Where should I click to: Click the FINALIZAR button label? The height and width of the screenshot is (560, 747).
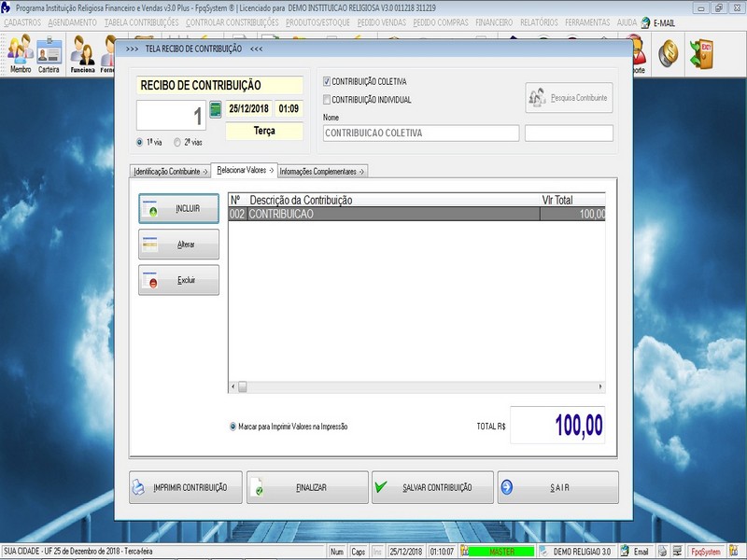tap(311, 487)
